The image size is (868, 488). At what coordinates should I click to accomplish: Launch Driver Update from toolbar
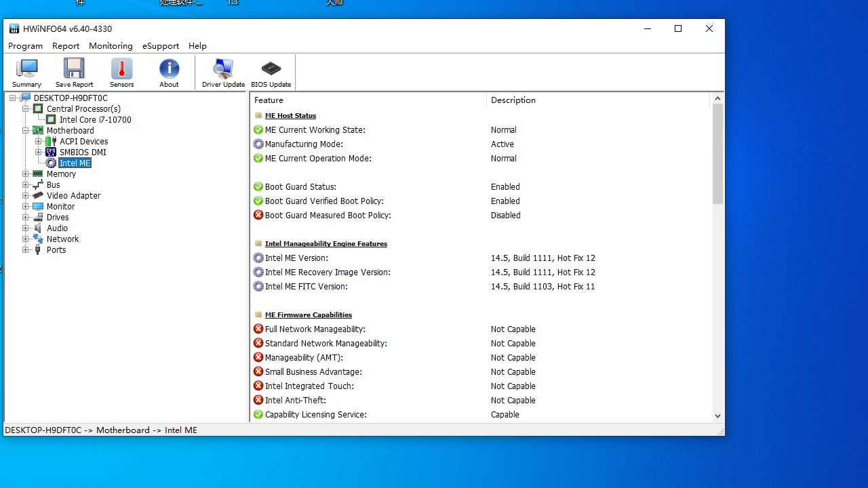click(x=223, y=73)
